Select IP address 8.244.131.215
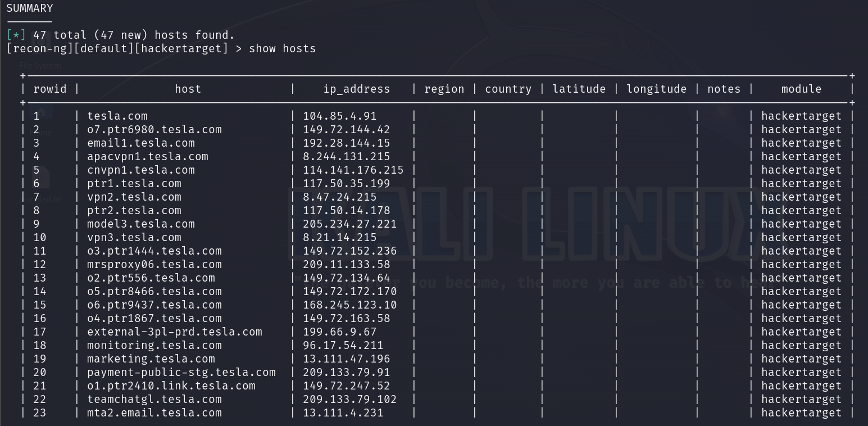 point(347,156)
